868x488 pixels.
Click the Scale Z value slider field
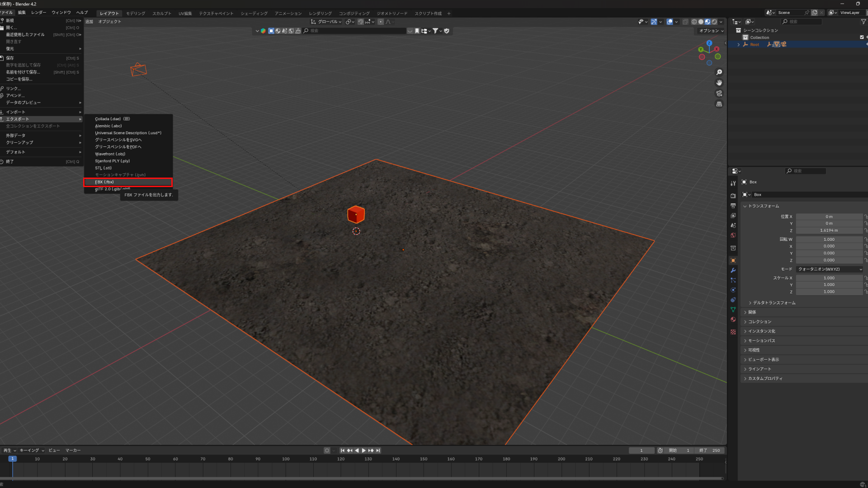(x=829, y=292)
